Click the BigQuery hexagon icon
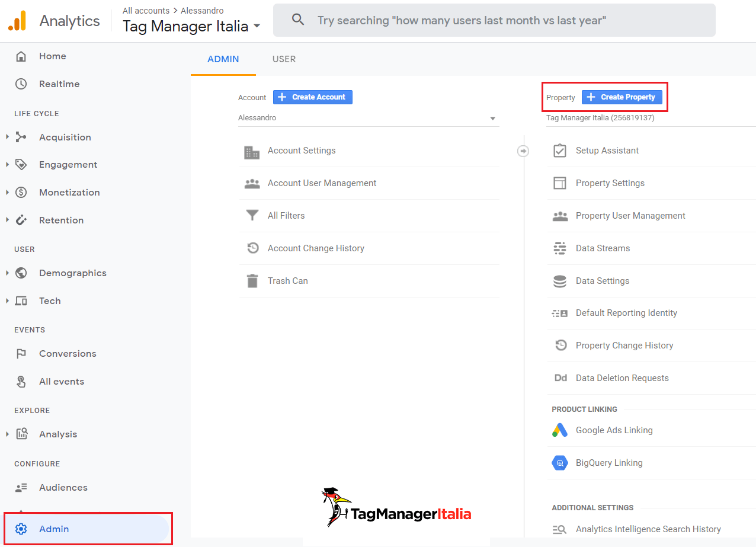Viewport: 756px width, 547px height. pos(560,463)
